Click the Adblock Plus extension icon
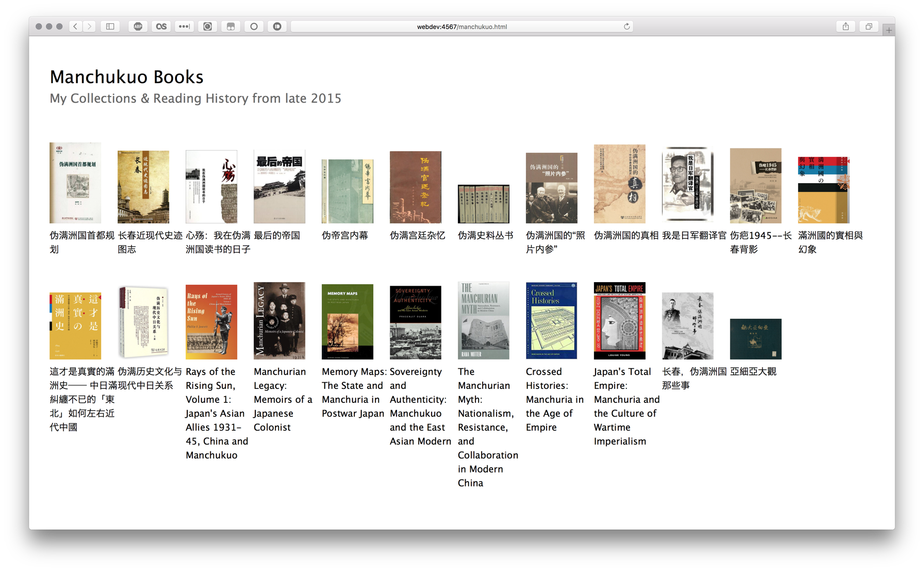 point(138,26)
